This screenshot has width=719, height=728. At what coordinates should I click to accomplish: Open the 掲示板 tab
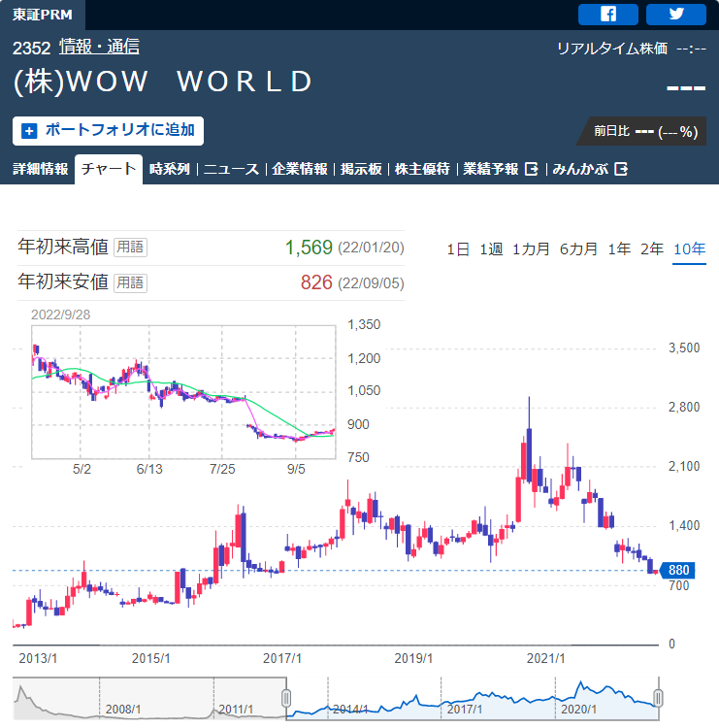(359, 169)
